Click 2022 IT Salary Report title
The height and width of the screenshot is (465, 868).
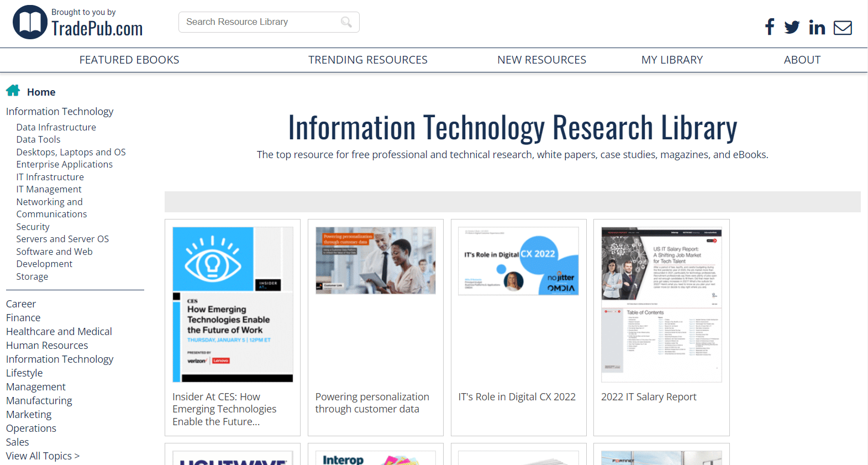click(649, 397)
